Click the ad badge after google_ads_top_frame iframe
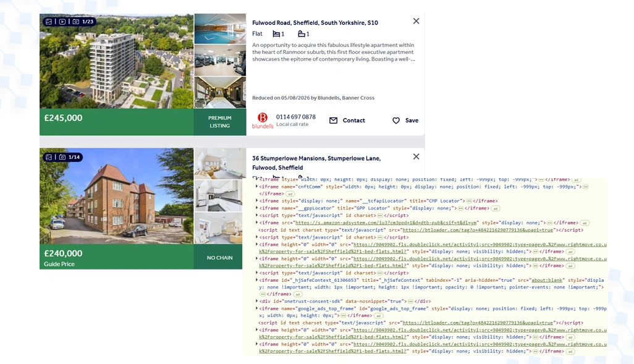The height and width of the screenshot is (364, 634). (378, 315)
